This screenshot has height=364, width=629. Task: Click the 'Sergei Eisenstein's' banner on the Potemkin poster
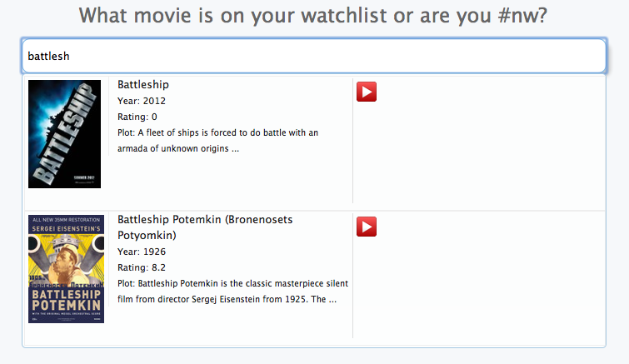pyautogui.click(x=66, y=228)
